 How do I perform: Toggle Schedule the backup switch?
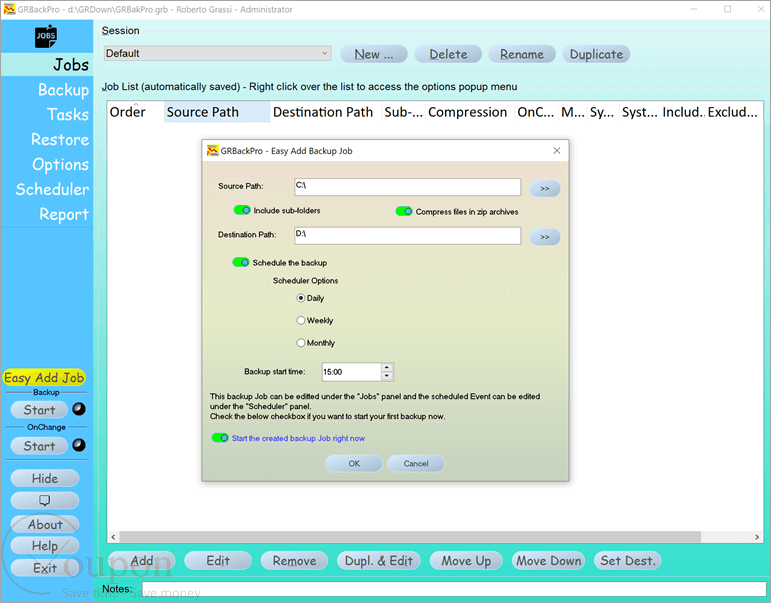pyautogui.click(x=241, y=262)
